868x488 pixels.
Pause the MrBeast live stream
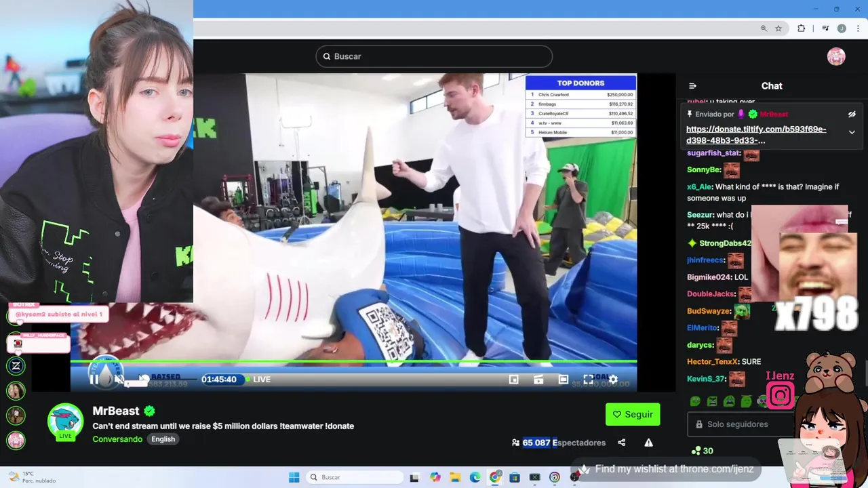tap(94, 380)
